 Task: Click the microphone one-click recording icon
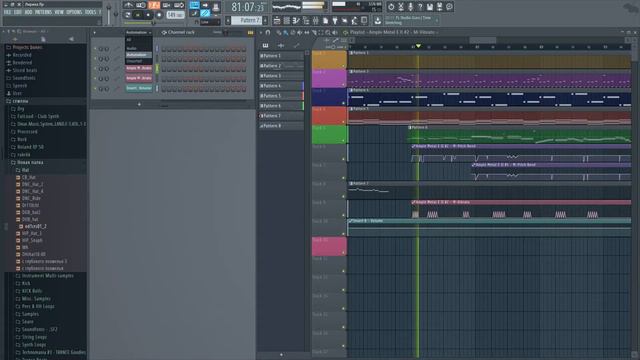pyautogui.click(x=411, y=7)
